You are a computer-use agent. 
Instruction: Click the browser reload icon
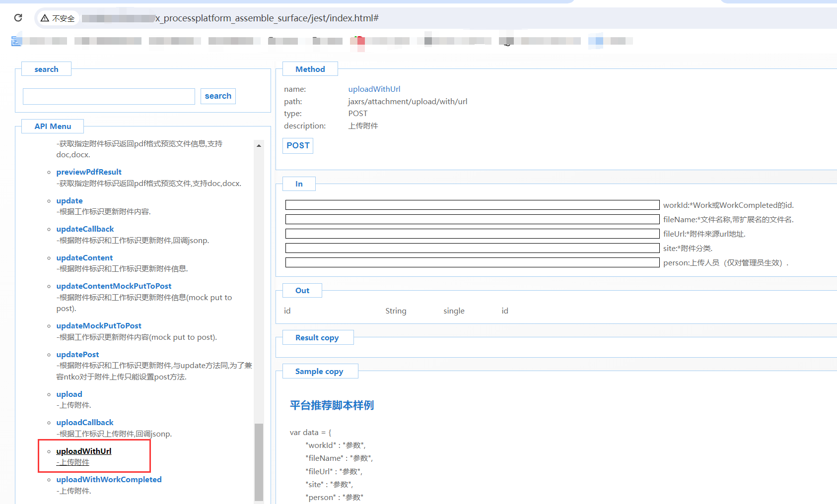(18, 18)
